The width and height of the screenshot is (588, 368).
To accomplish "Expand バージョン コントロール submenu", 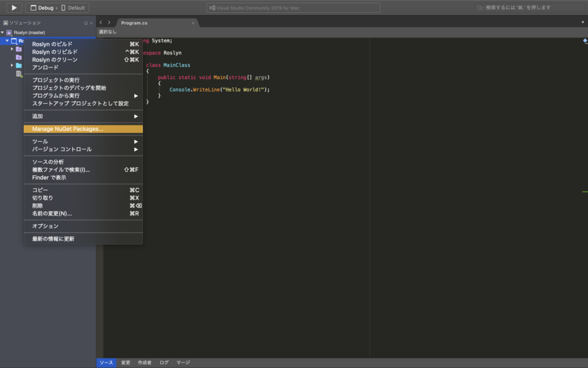I will click(x=83, y=149).
